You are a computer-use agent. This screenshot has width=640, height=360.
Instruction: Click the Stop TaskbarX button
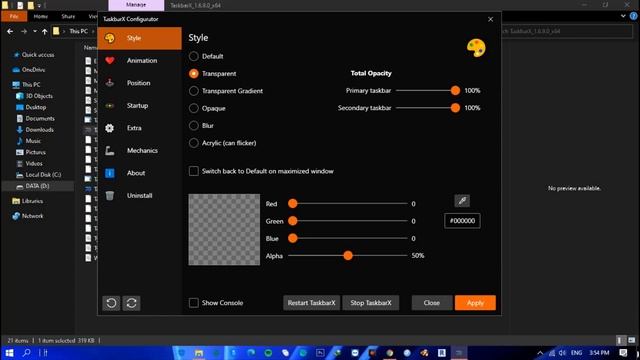tap(371, 303)
